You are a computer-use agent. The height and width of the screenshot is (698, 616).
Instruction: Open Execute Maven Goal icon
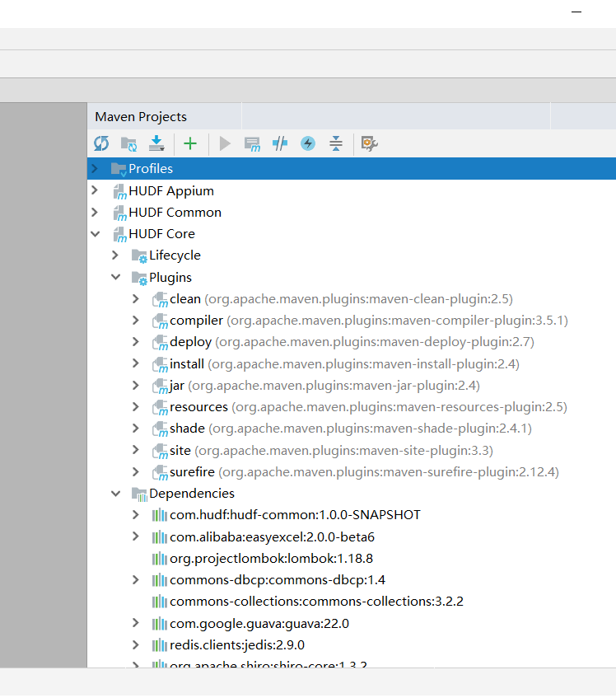tap(252, 144)
